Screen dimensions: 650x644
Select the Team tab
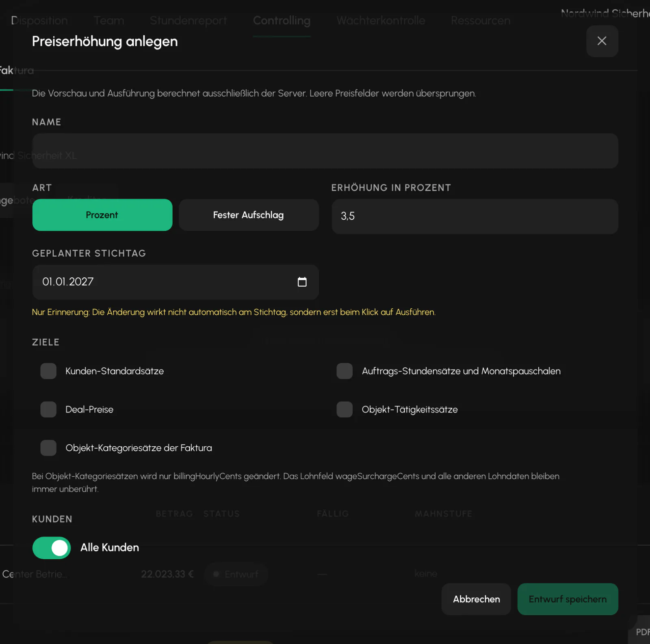[109, 21]
